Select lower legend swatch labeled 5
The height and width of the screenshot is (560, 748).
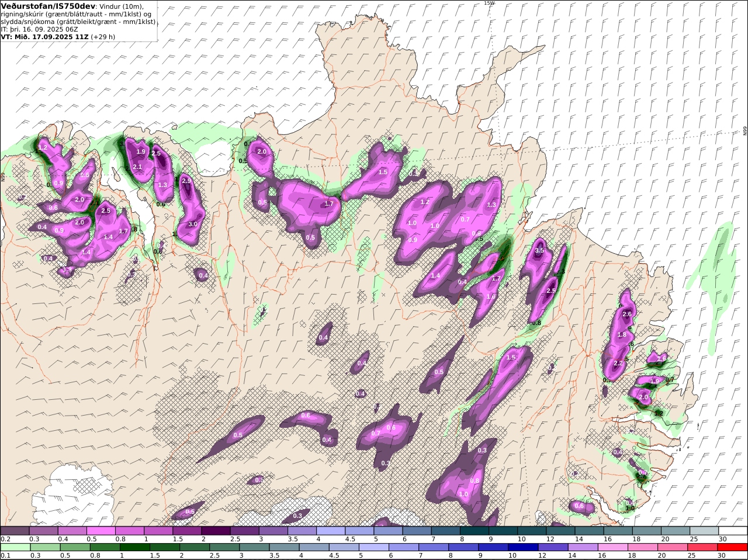tap(373, 548)
